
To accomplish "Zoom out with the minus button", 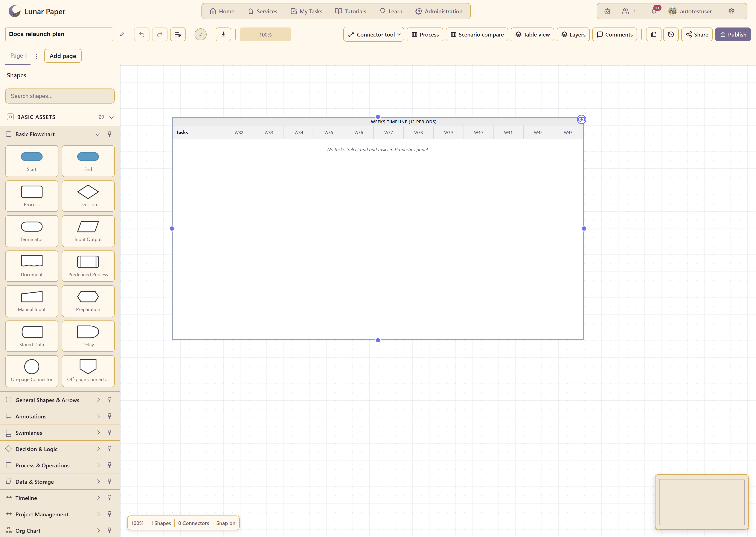I will coord(247,35).
